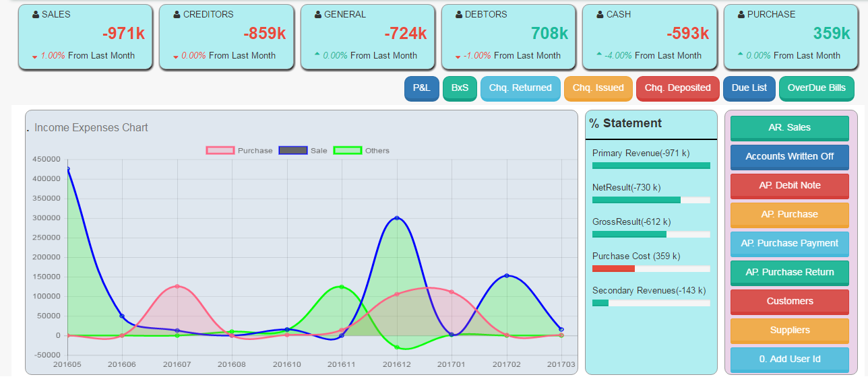Click the Sale data point at 201612

[397, 218]
